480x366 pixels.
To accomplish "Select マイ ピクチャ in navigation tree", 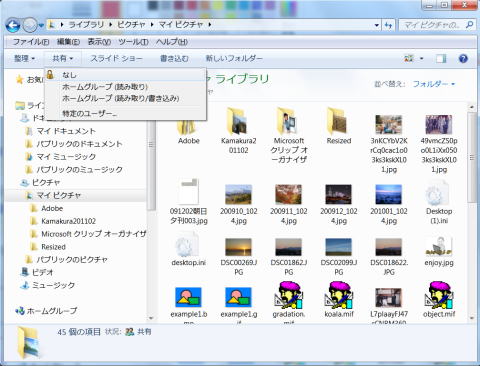I will click(58, 195).
